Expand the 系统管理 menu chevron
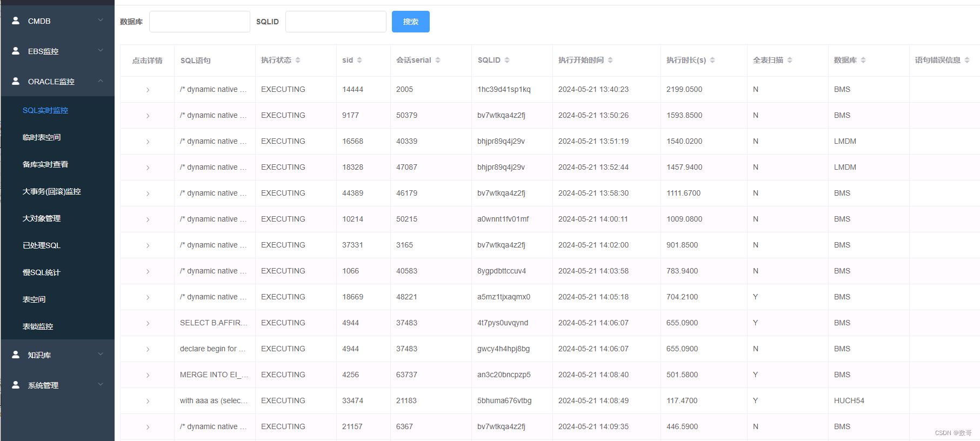 [x=101, y=385]
